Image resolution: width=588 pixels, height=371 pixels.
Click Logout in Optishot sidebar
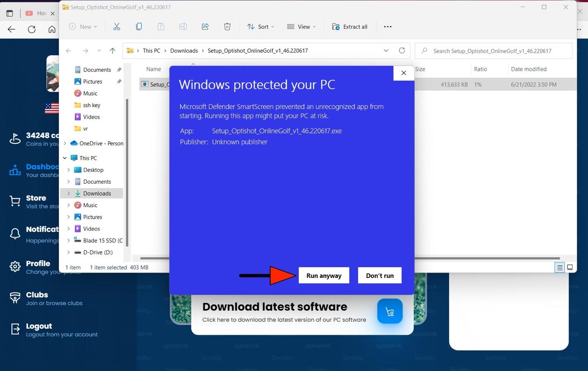click(x=54, y=330)
